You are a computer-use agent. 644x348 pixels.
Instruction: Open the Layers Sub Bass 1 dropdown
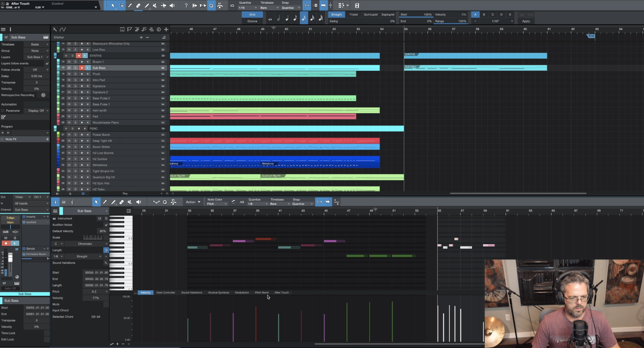pyautogui.click(x=37, y=57)
